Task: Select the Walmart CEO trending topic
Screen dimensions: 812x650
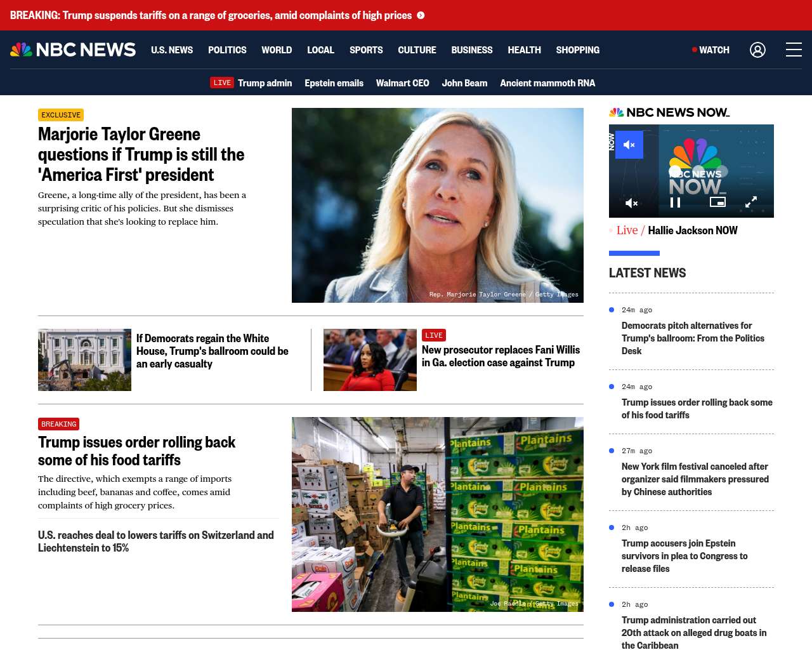Action: click(402, 83)
